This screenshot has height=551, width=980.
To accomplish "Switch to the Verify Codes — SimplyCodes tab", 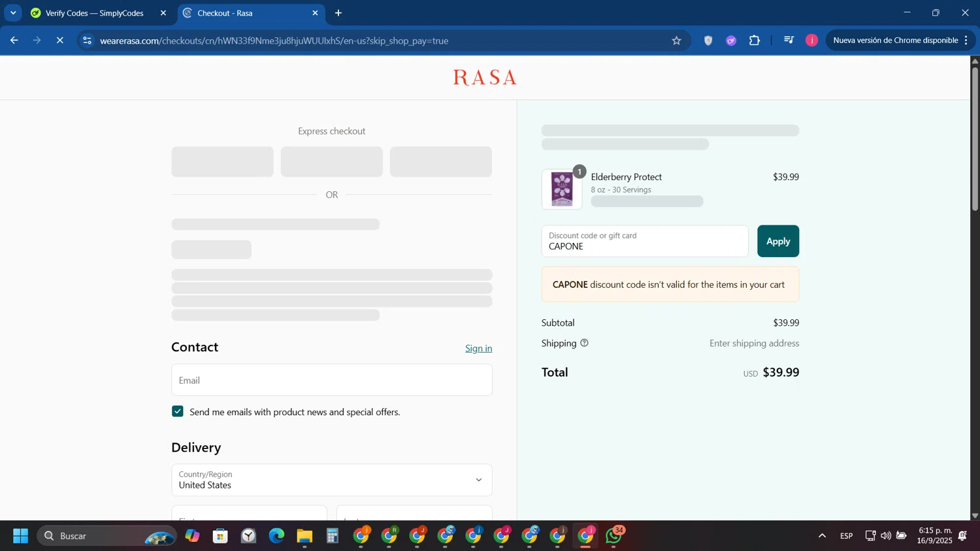I will coord(95,13).
